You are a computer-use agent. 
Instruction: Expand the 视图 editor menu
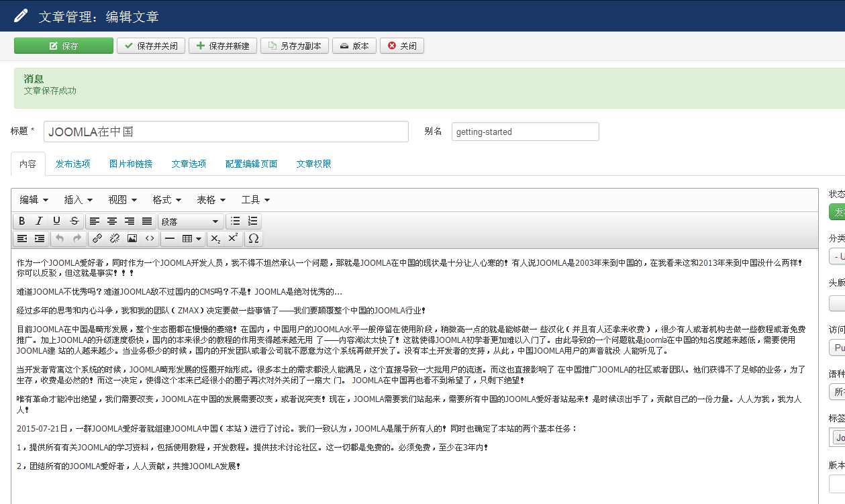coord(123,200)
